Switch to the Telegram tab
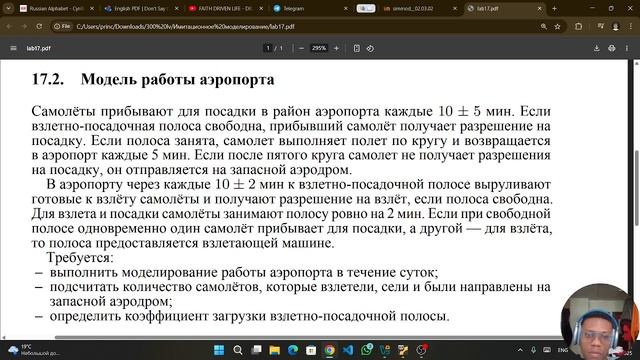Screen dimensions: 640x360 click(x=310, y=9)
